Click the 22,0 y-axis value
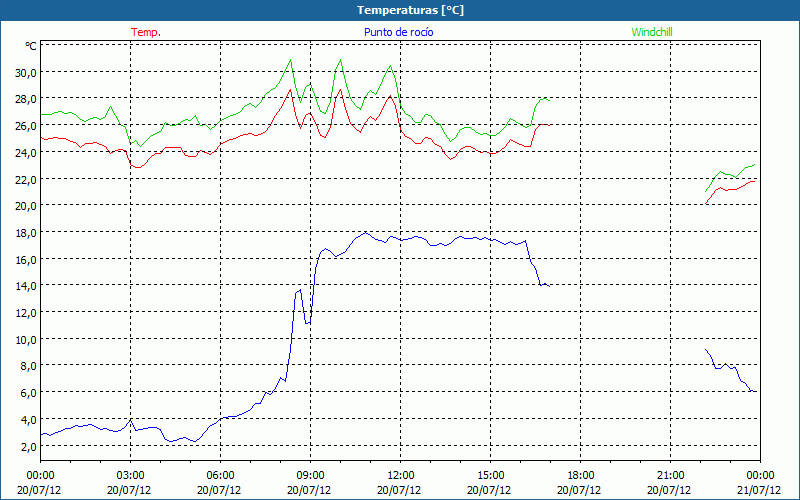Image resolution: width=800 pixels, height=500 pixels. 26,180
